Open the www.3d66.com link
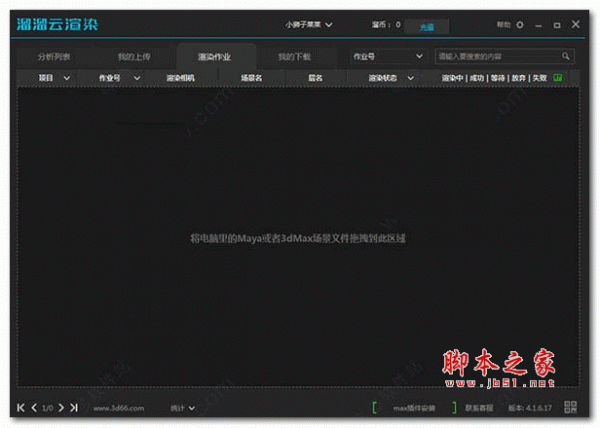 pos(119,408)
